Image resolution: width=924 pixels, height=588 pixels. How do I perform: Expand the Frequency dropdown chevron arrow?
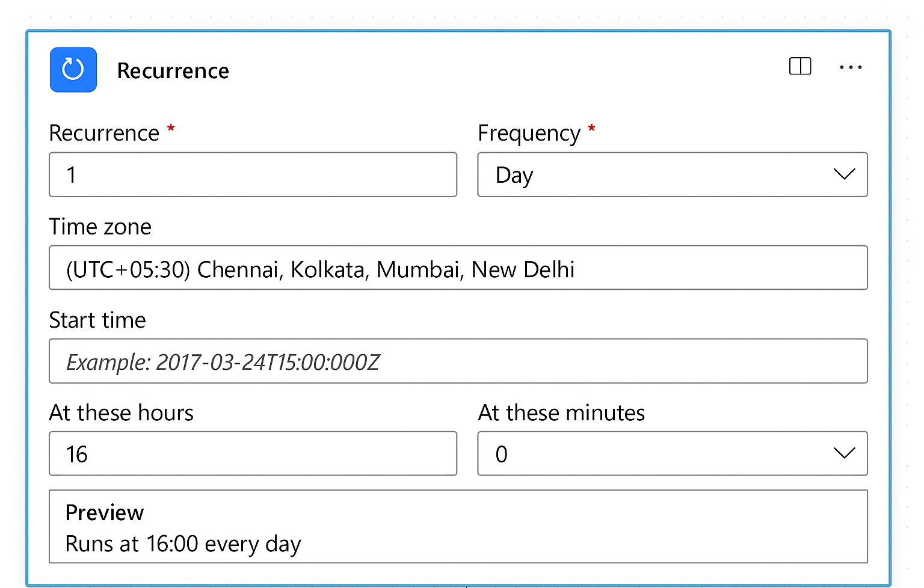click(844, 174)
